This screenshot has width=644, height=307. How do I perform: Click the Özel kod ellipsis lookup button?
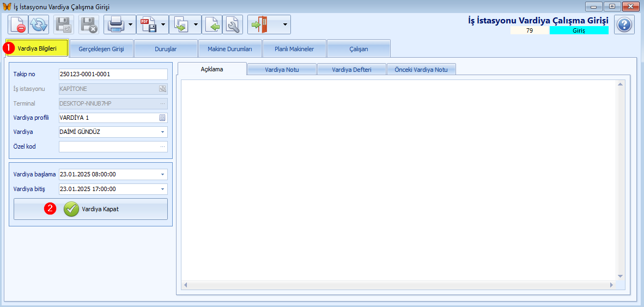tap(162, 146)
